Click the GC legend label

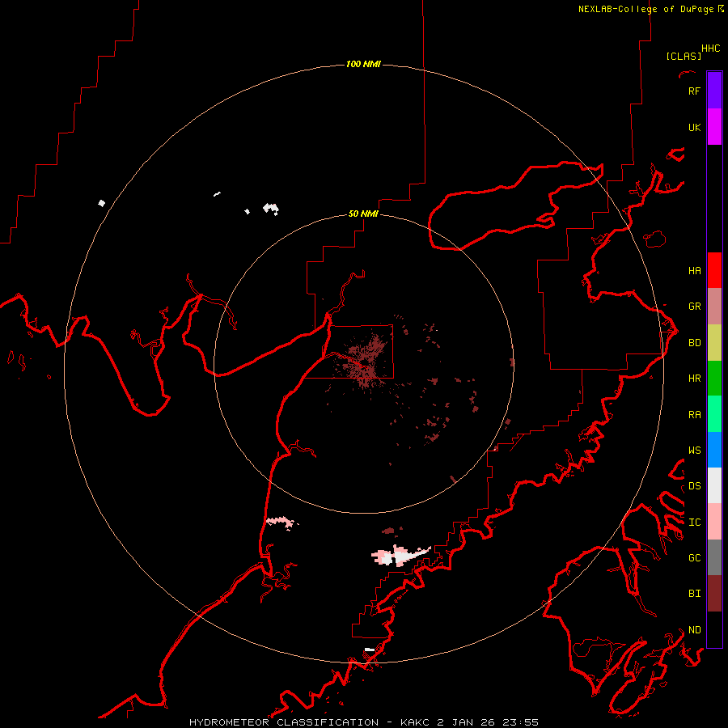click(694, 557)
